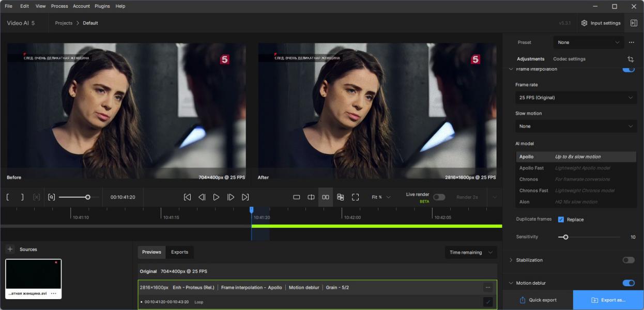The width and height of the screenshot is (644, 310).
Task: Go to Projects in the breadcrumb
Action: pos(64,23)
